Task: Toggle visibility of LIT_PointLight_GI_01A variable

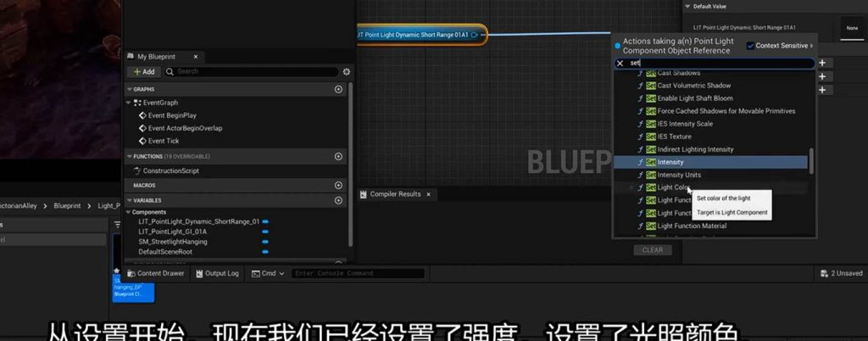Action: 265,232
